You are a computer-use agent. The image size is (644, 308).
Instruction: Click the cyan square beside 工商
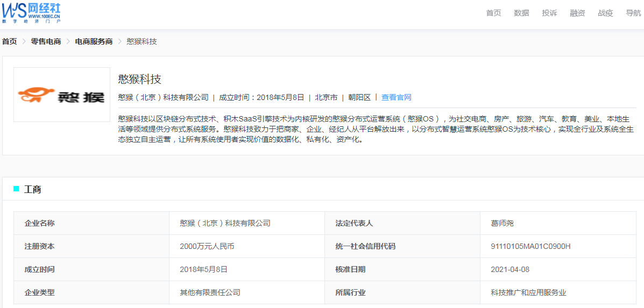17,189
